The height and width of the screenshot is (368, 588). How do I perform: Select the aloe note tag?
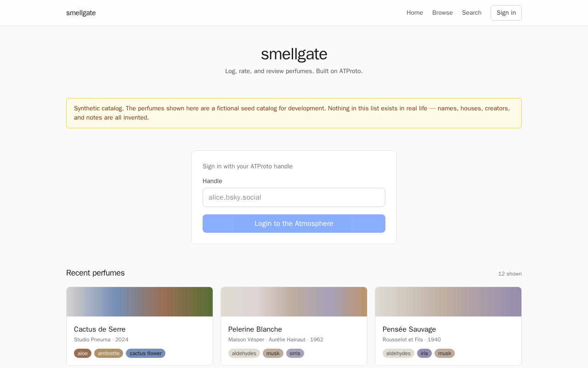(83, 353)
